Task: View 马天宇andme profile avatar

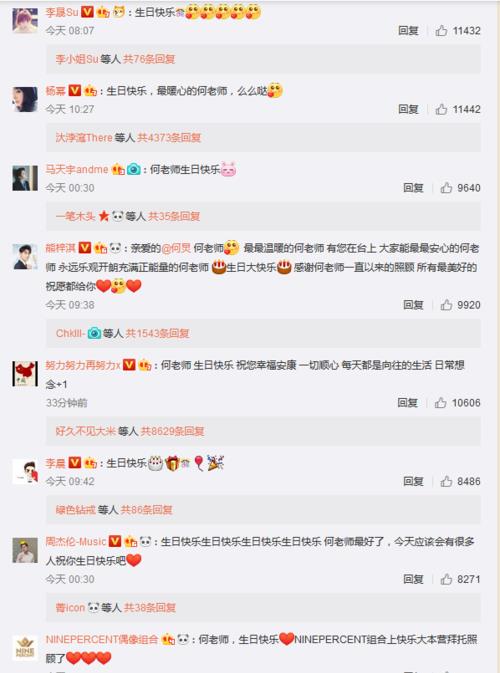Action: [x=25, y=178]
